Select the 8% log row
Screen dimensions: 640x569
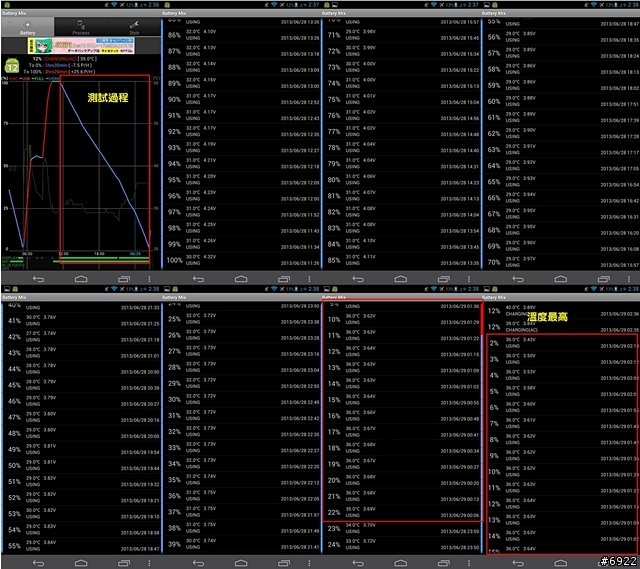562,439
